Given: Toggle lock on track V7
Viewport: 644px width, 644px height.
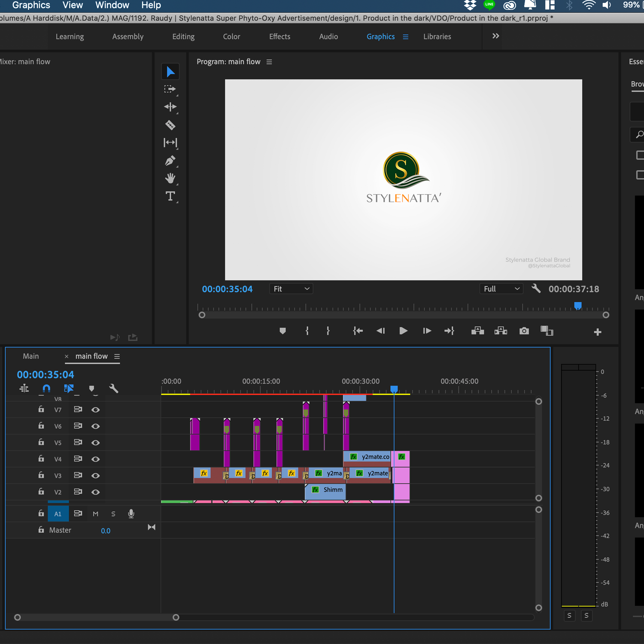Looking at the screenshot, I should coord(41,409).
